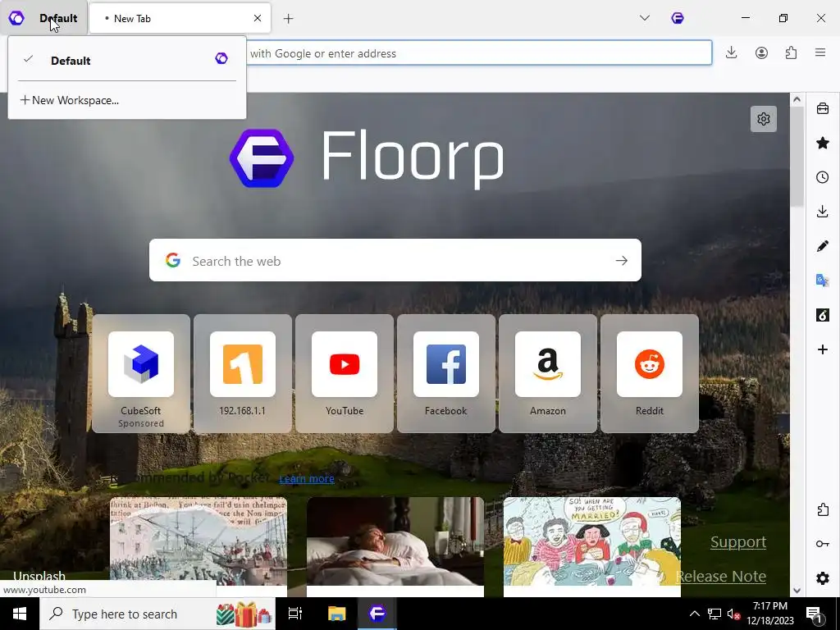The width and height of the screenshot is (840, 630).
Task: Open the YouTube shortcut tile
Action: coord(345,373)
